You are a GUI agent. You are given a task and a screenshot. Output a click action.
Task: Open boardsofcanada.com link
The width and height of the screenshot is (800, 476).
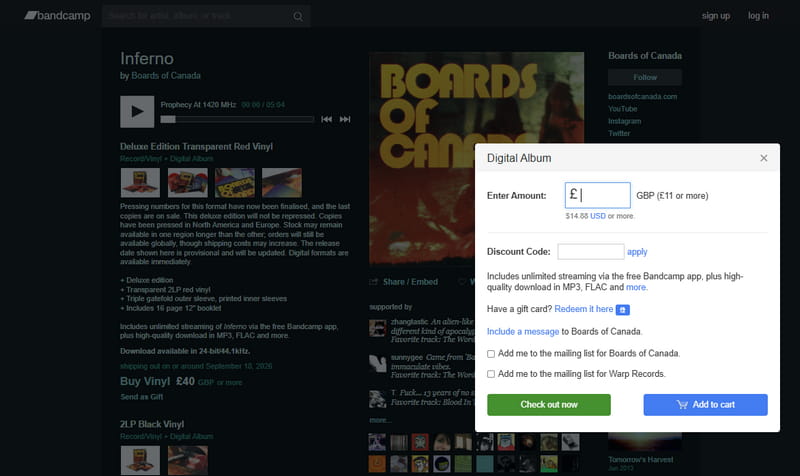pyautogui.click(x=642, y=96)
